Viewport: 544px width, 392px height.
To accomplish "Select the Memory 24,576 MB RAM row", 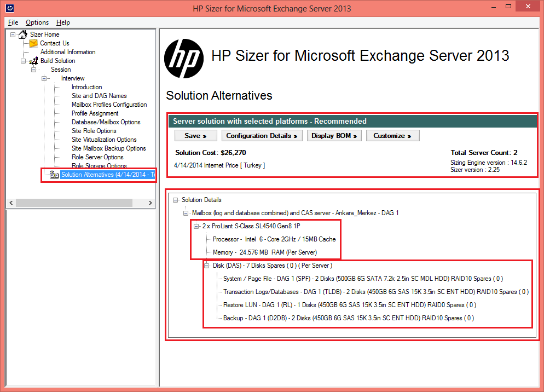I will click(x=265, y=252).
